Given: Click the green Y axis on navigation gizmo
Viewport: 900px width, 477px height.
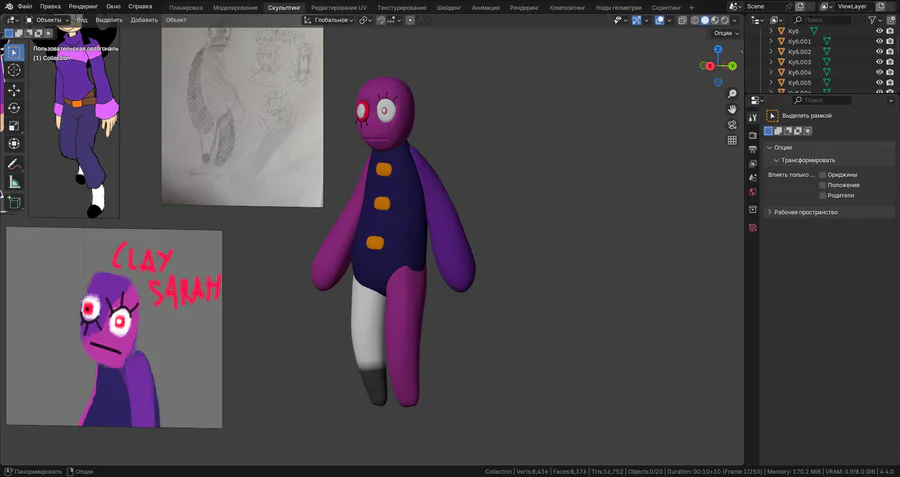Looking at the screenshot, I should coord(732,66).
